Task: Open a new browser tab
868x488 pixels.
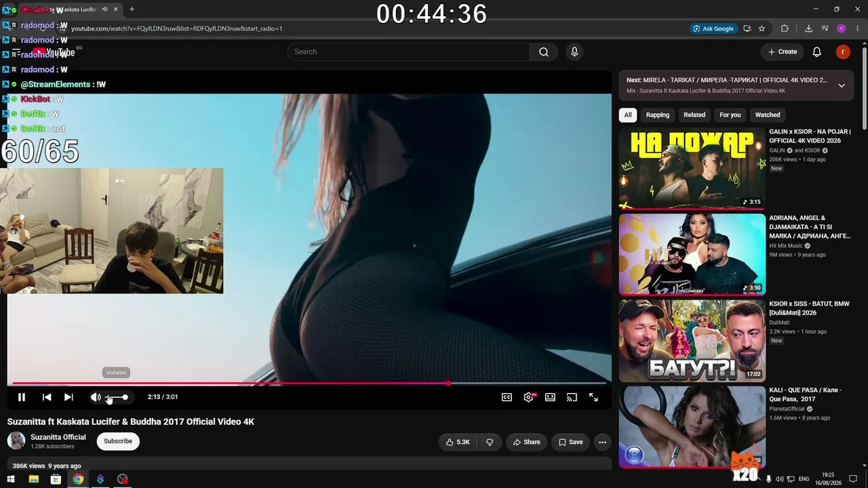Action: tap(132, 9)
